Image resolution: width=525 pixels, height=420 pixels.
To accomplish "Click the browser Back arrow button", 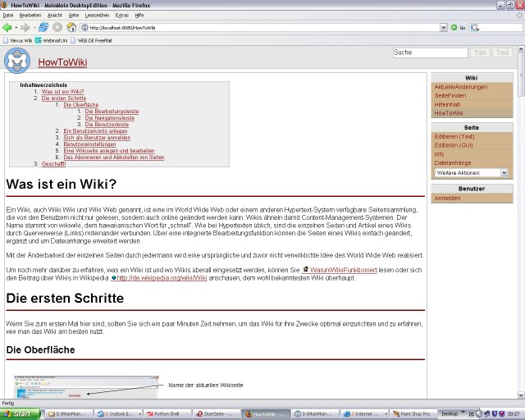I will (7, 27).
